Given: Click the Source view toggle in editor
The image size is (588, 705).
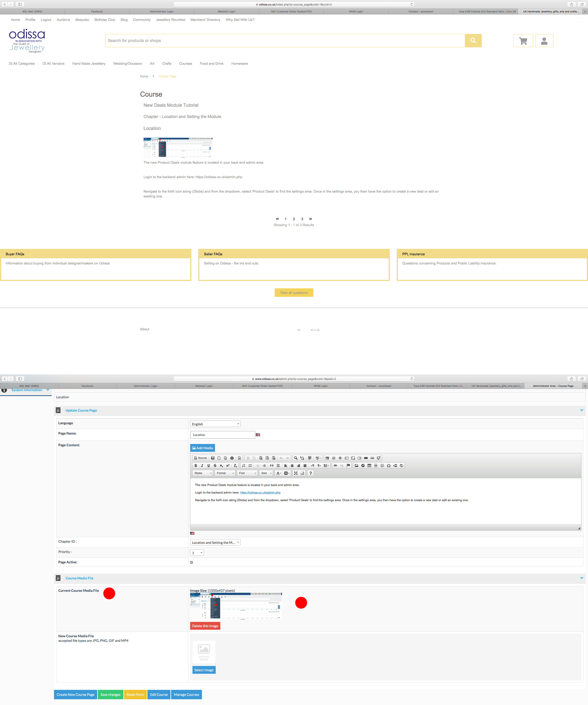Looking at the screenshot, I should (x=201, y=458).
